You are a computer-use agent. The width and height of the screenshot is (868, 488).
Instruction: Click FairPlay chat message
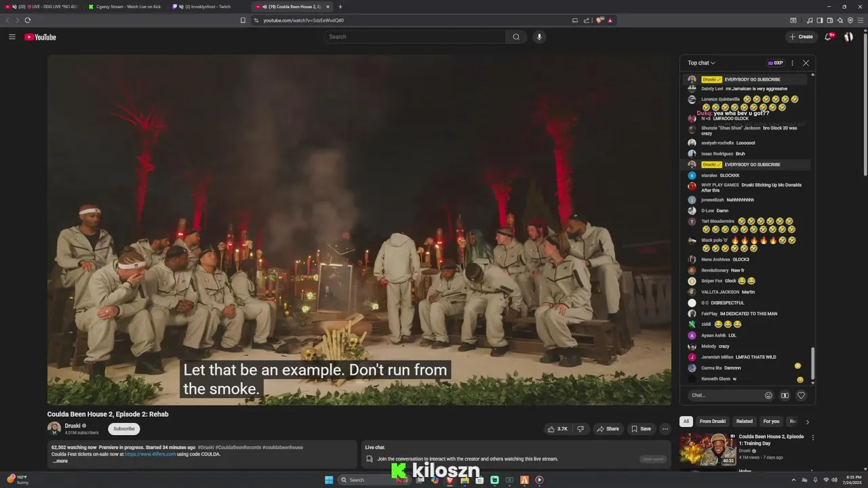pos(739,314)
